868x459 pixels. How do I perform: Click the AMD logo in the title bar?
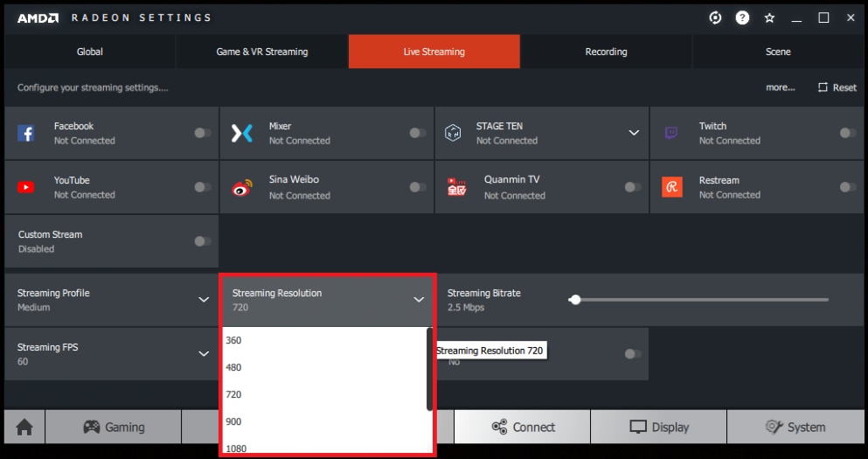38,18
